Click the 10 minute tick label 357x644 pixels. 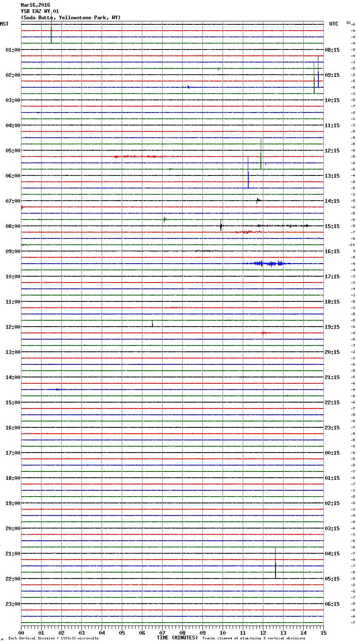click(223, 633)
